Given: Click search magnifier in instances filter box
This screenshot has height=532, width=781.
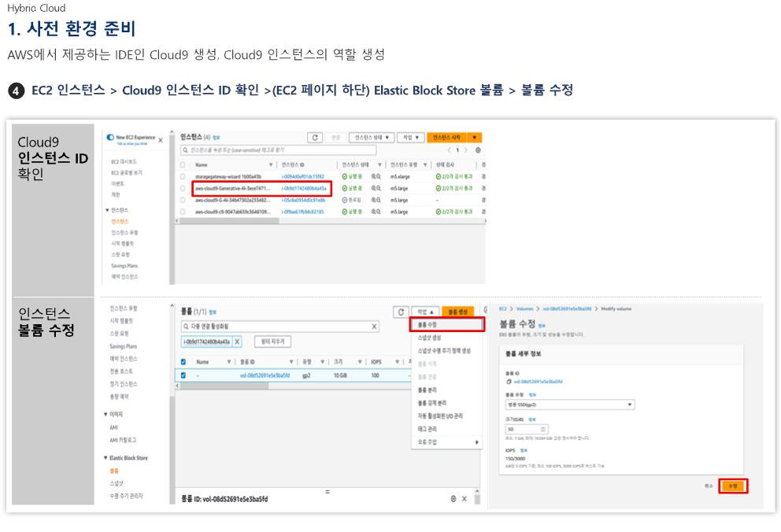Looking at the screenshot, I should 185,150.
